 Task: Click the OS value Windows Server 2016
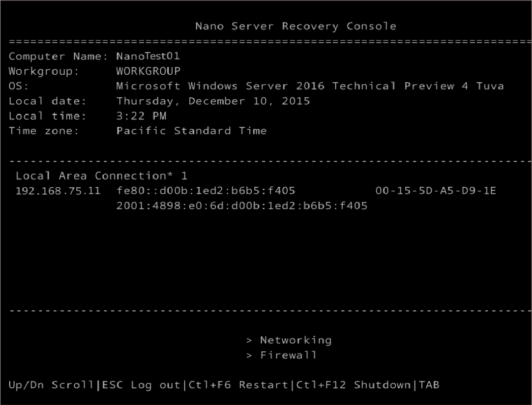point(310,86)
